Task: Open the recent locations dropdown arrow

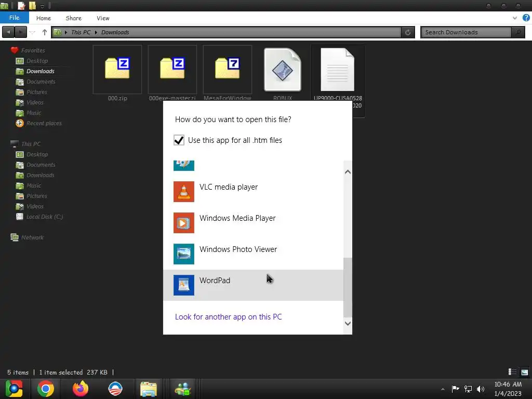Action: tap(32, 33)
